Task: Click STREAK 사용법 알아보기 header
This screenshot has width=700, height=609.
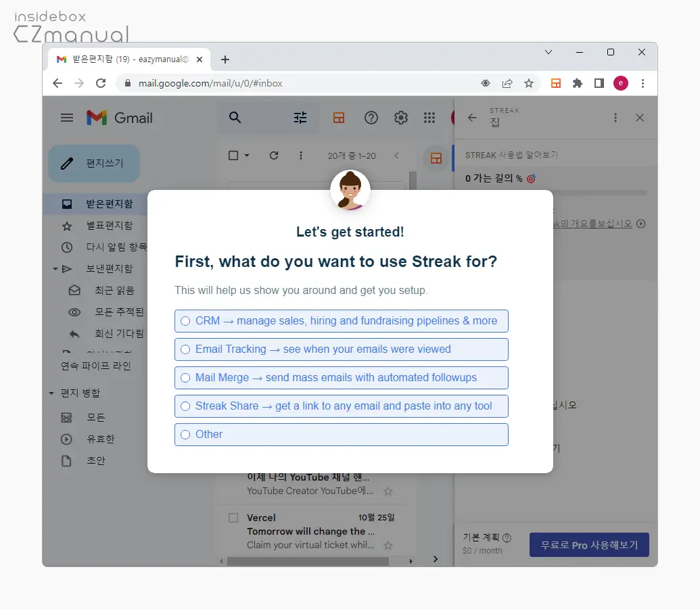Action: coord(511,155)
